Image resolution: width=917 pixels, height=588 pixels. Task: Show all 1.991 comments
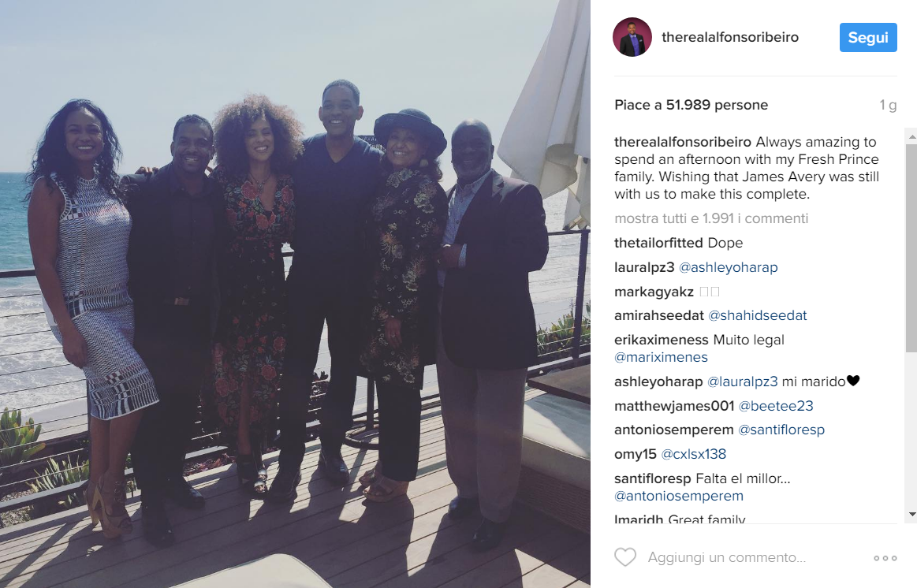pyautogui.click(x=711, y=218)
